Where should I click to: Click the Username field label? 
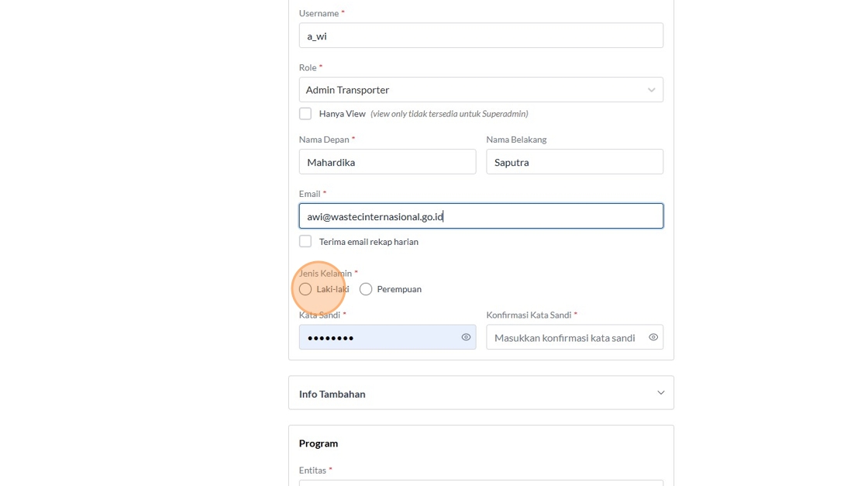(319, 13)
